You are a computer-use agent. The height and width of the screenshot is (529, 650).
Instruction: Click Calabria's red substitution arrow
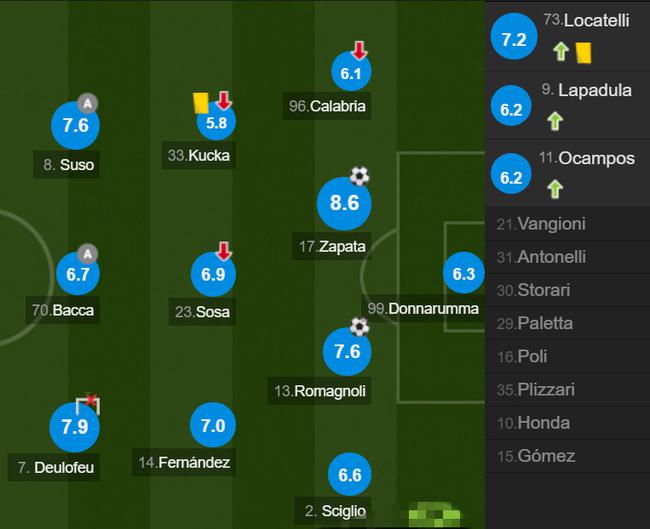(x=359, y=50)
